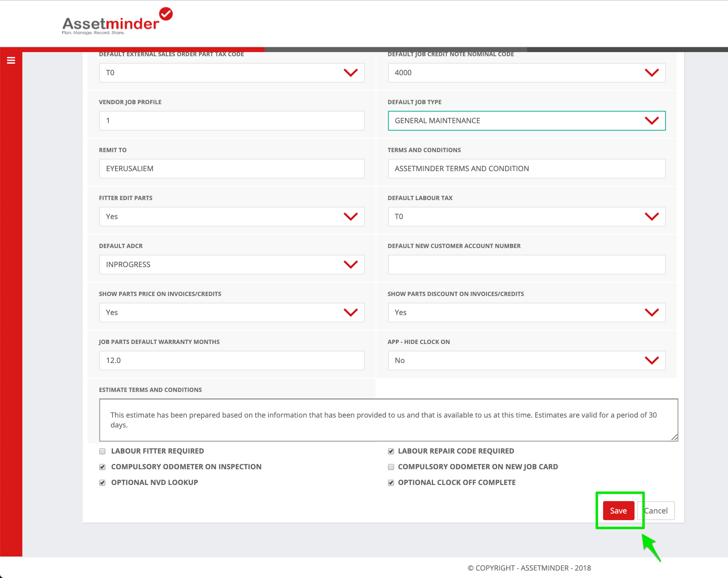Toggle Optional Clock Off Complete checkbox
Screen dimensions: 728x578
pyautogui.click(x=391, y=483)
